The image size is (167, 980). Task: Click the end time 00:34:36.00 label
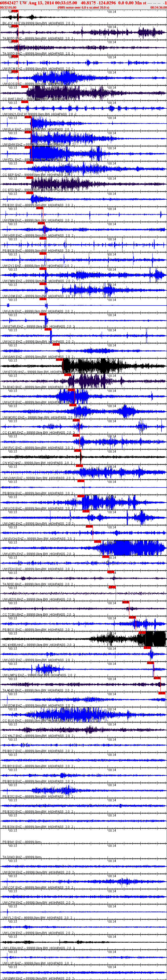click(158, 7)
